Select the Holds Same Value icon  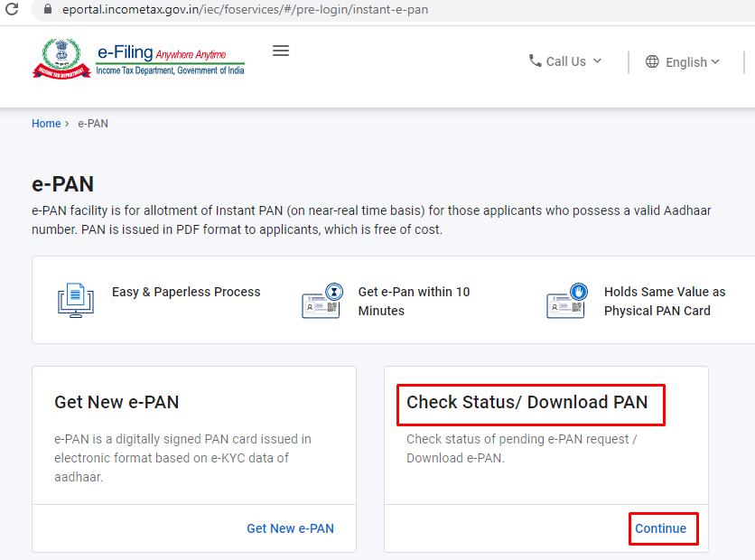[566, 300]
